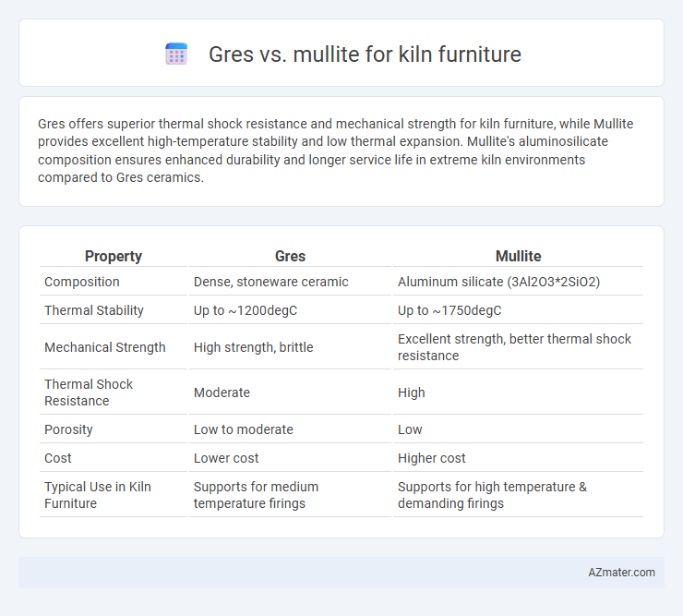This screenshot has width=683, height=616.
Task: Select the 'High' cell under Mullite
Action: [x=412, y=393]
